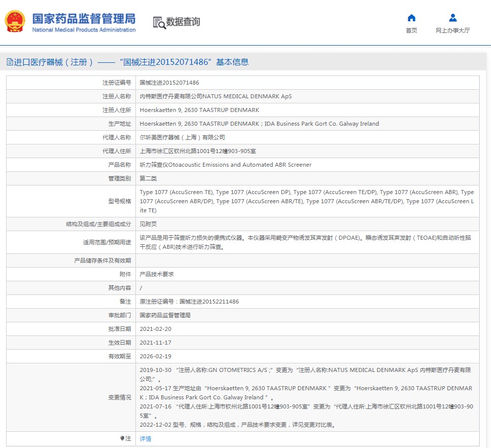
Task: Click the 适用范围/预期用途 description text
Action: click(305, 242)
